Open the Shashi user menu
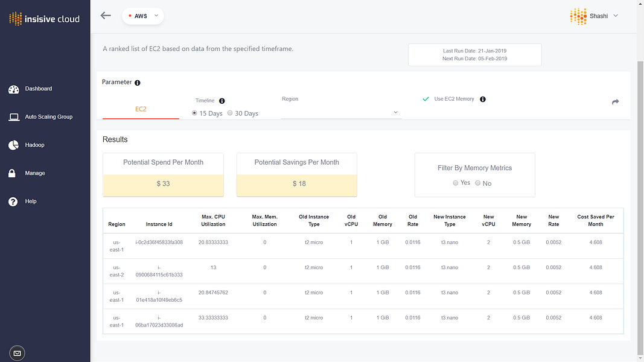The image size is (644, 362). coord(595,16)
